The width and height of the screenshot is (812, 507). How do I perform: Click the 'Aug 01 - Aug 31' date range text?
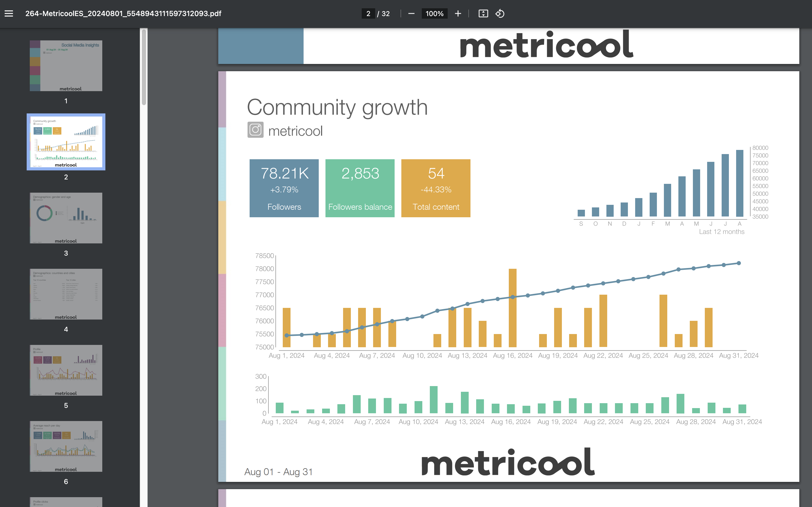tap(278, 472)
